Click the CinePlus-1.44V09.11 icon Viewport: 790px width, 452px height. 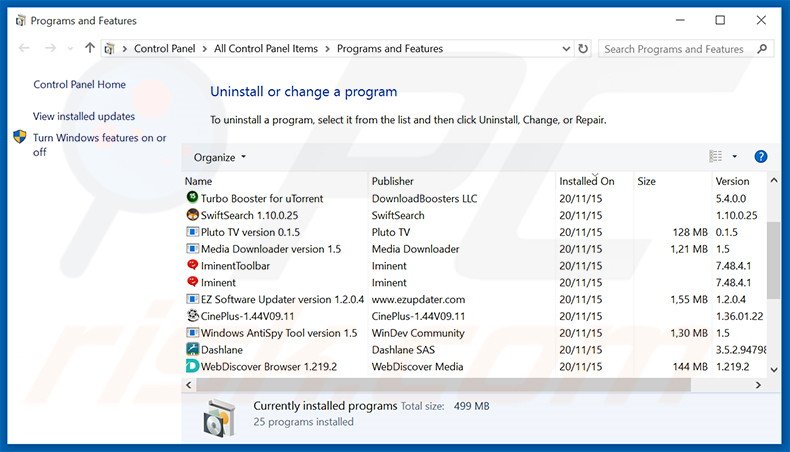[x=192, y=316]
